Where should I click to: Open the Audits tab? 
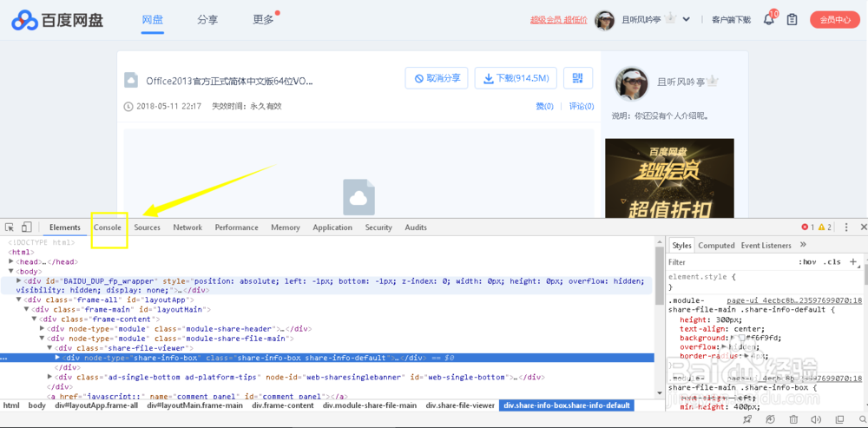[x=416, y=227]
